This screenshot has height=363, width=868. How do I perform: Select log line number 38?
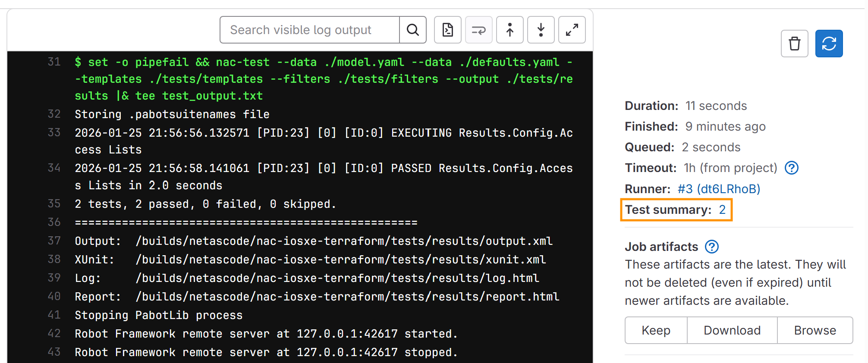[54, 259]
